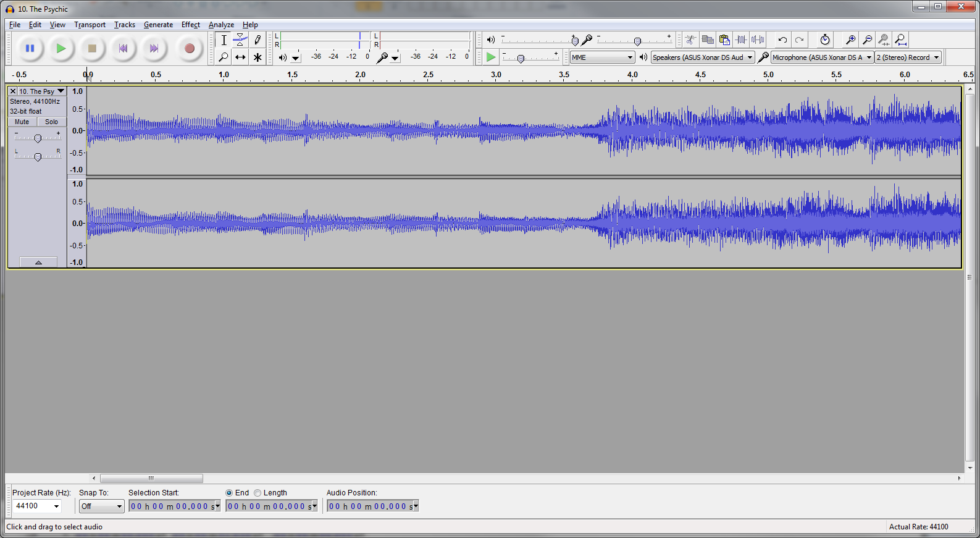Open the Edit menu
Viewport: 980px width, 538px height.
click(x=35, y=25)
